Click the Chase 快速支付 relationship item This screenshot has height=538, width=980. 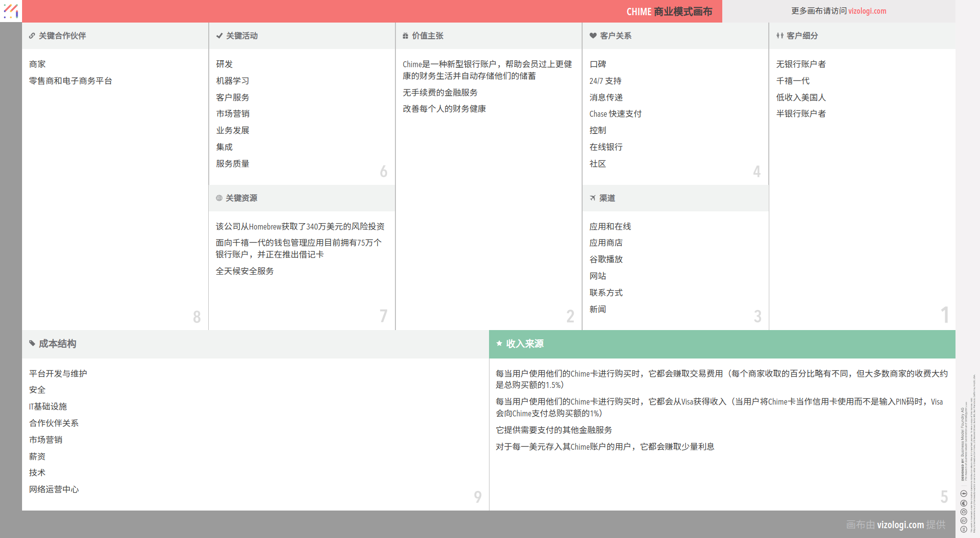pyautogui.click(x=615, y=114)
